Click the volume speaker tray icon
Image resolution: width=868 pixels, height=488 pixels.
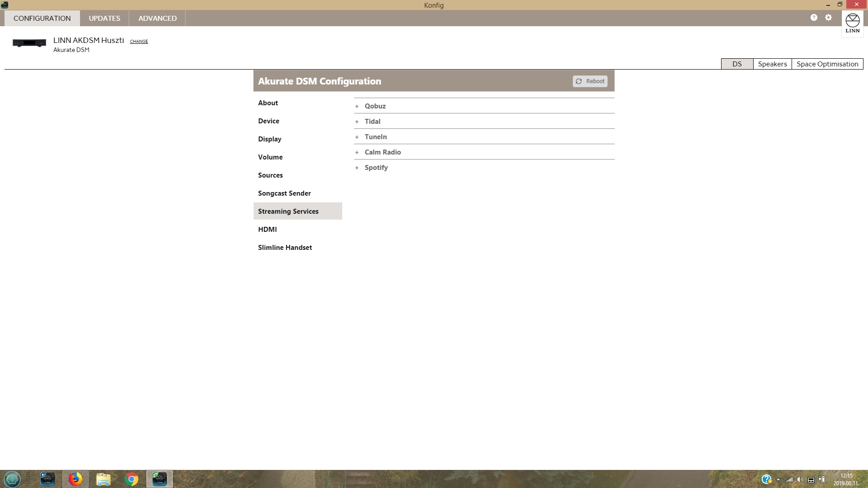click(x=800, y=480)
